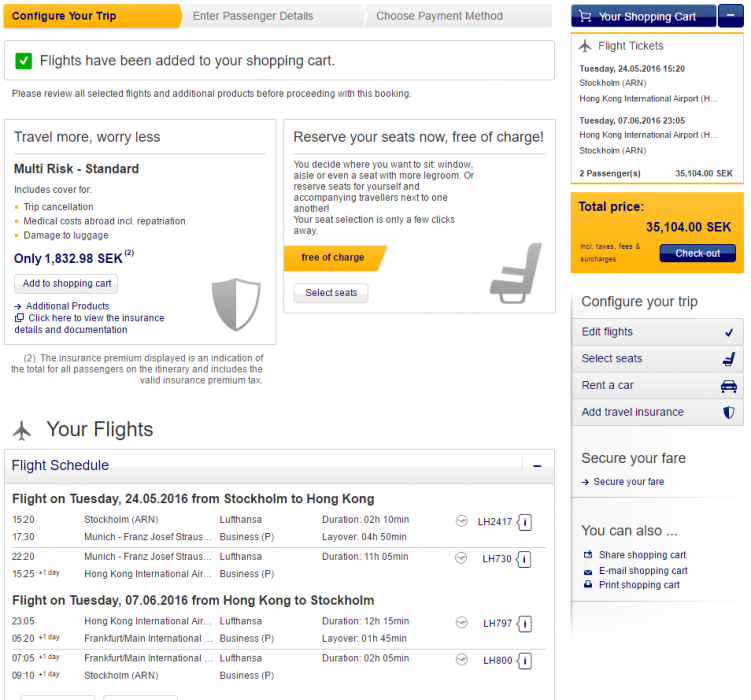
Task: Open the Secure your fare link
Action: (628, 482)
